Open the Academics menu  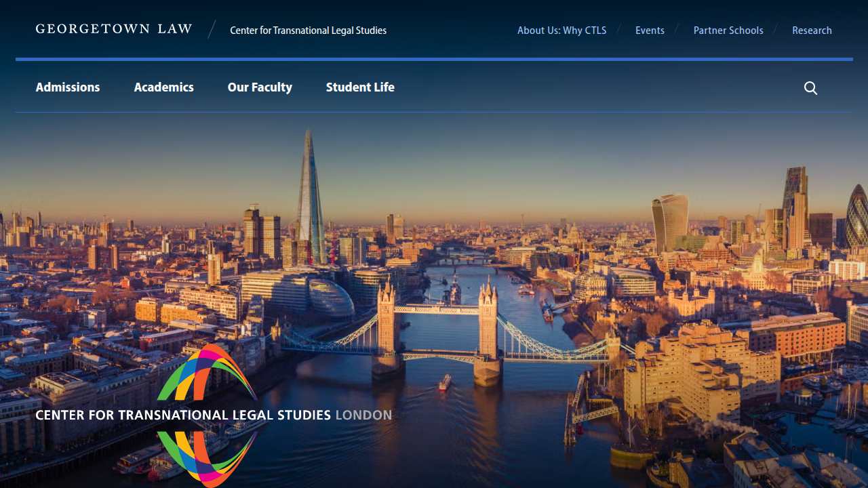(x=163, y=87)
